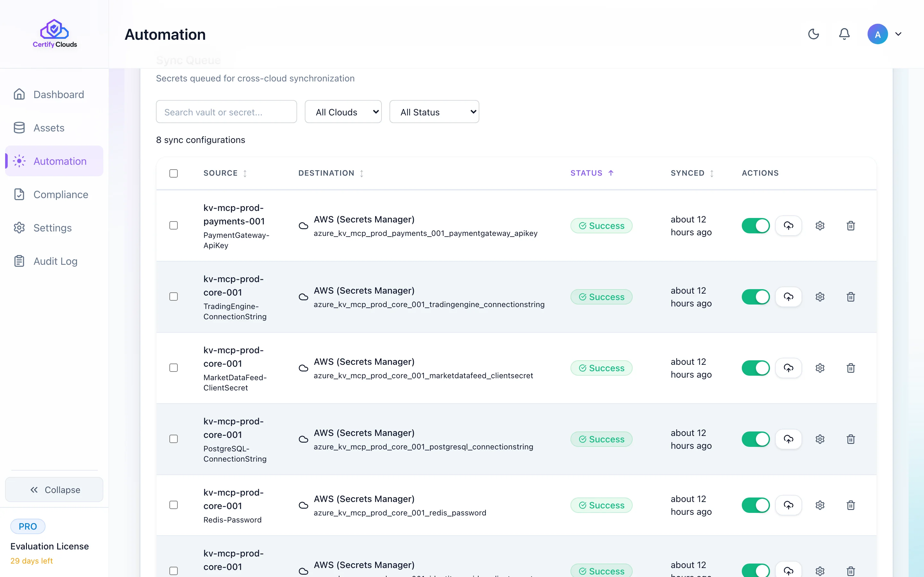This screenshot has height=577, width=924.
Task: Open Settings from the sidebar
Action: click(52, 228)
